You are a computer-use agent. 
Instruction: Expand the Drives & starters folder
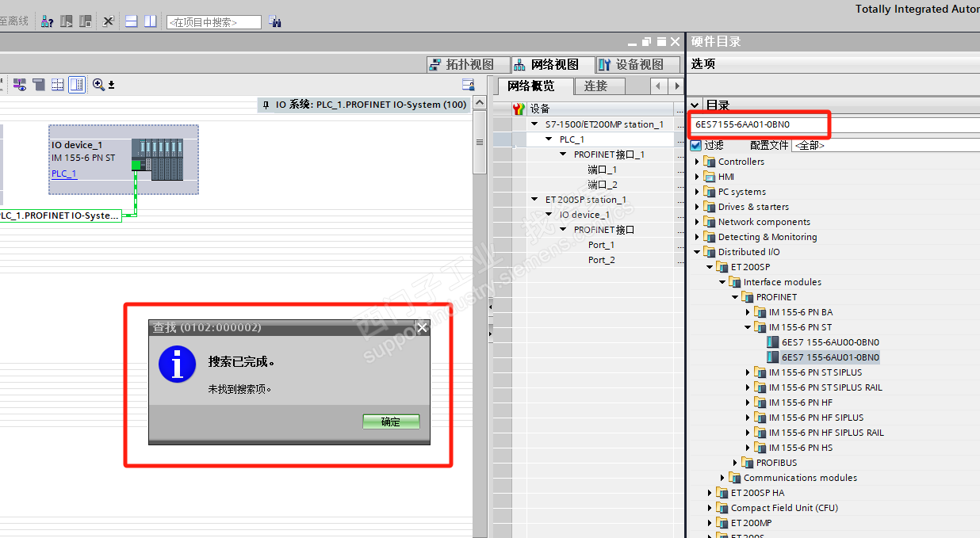click(698, 207)
